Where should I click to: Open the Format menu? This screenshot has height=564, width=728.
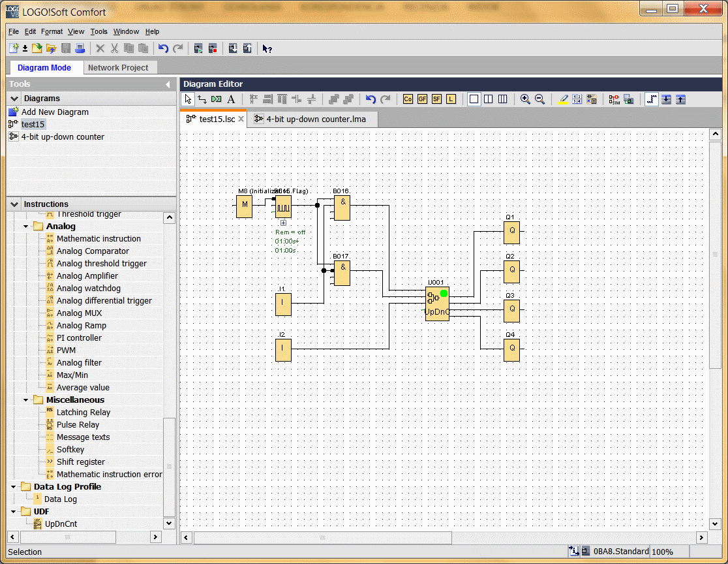(x=52, y=31)
